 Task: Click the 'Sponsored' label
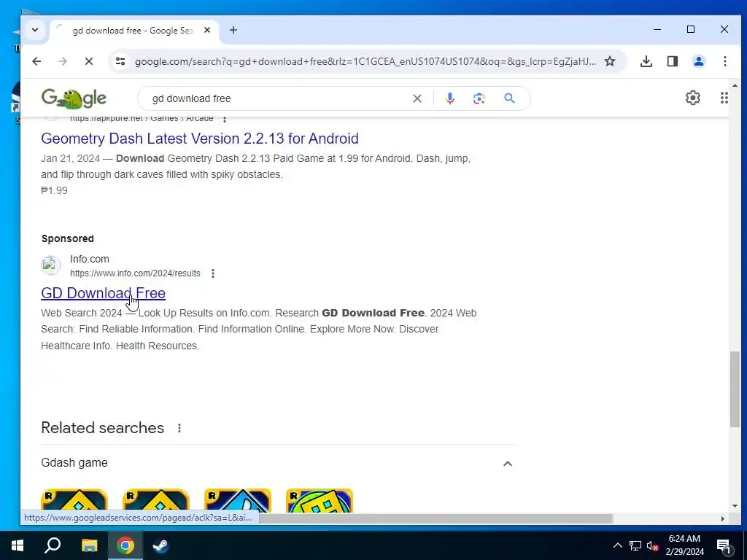click(68, 238)
